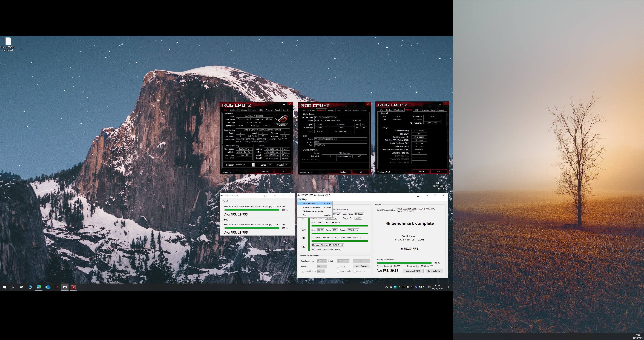Click the HWBOT benchmark taskbar icon
Image resolution: width=644 pixels, height=340 pixels.
[65, 287]
